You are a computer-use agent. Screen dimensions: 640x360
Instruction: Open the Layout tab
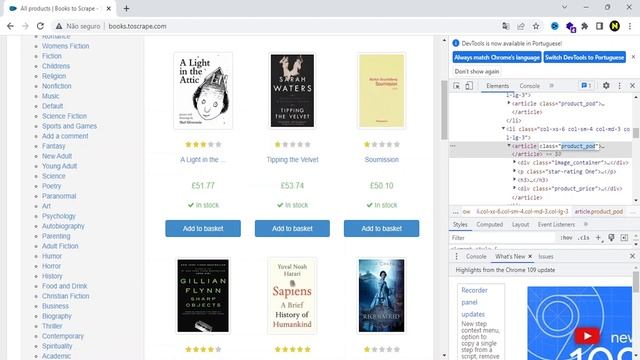[520, 224]
